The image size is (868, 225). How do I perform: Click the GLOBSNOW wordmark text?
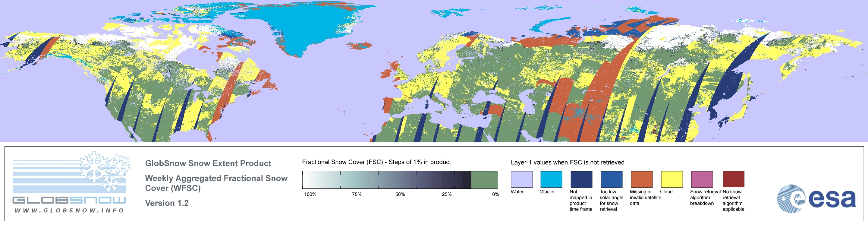click(69, 200)
